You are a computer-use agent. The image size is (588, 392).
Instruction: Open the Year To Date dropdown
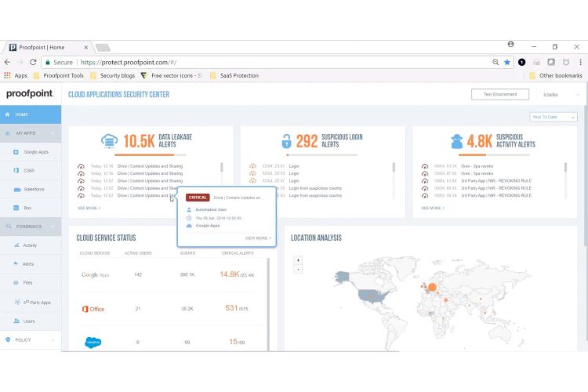[554, 117]
